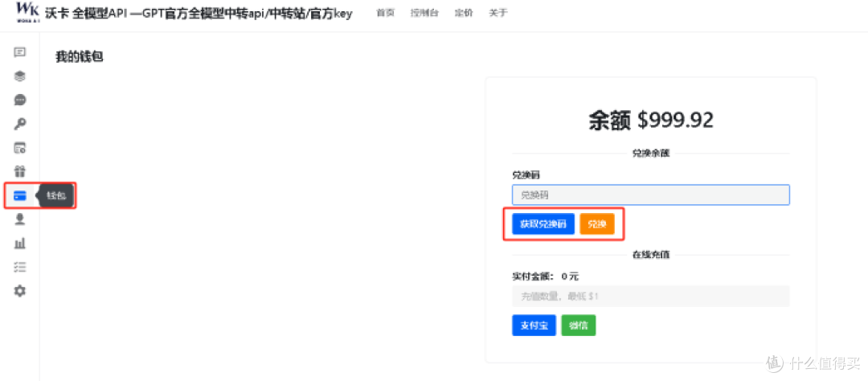Open the gift box icon in sidebar
868x381 pixels.
pos(20,172)
